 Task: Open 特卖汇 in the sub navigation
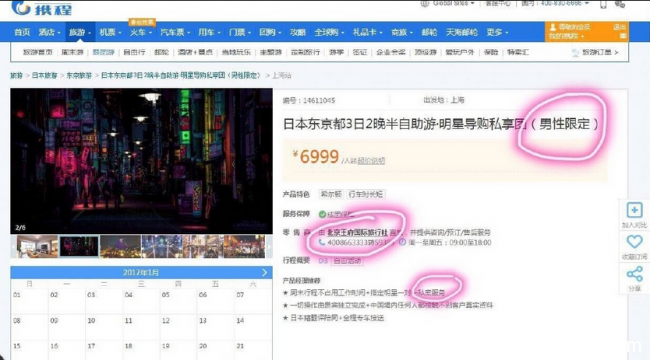pyautogui.click(x=518, y=52)
